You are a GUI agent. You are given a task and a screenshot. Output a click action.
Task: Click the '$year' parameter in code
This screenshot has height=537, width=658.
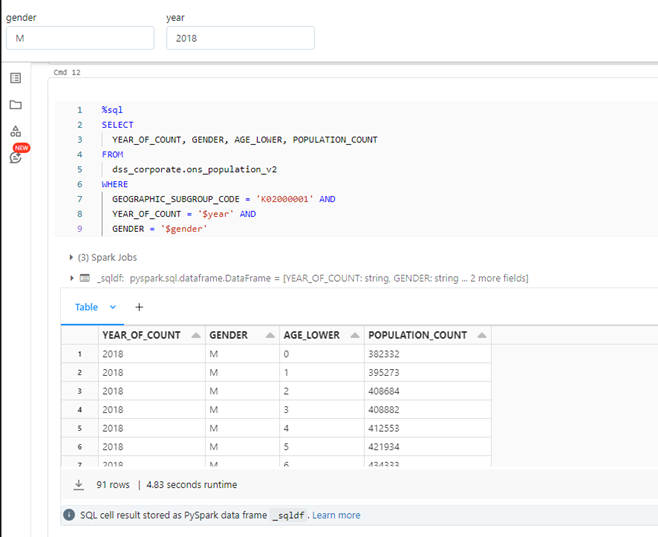[216, 214]
